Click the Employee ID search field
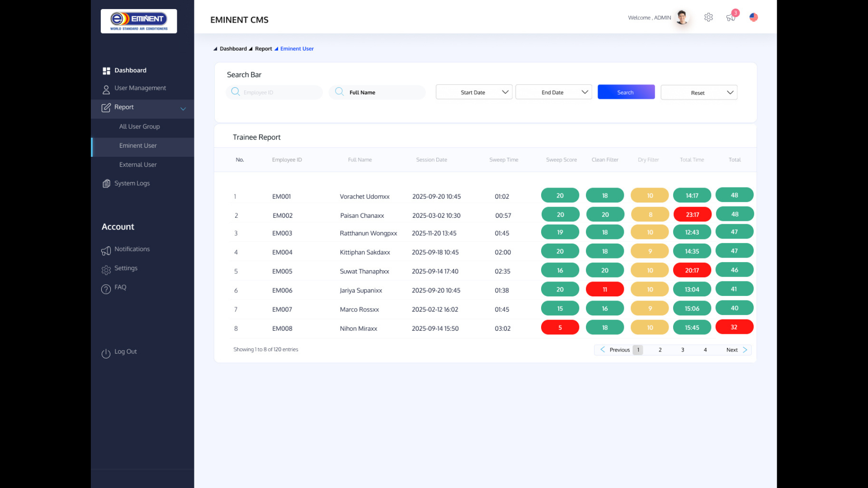Viewport: 868px width, 488px height. point(275,92)
